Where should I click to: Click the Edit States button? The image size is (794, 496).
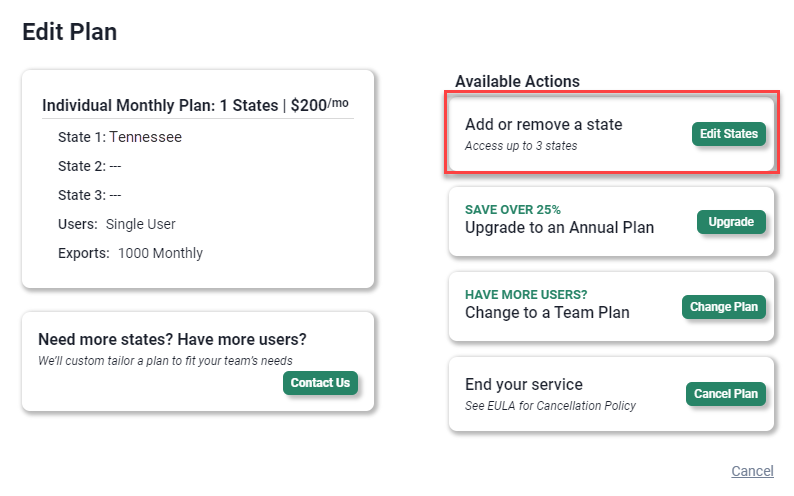point(728,134)
